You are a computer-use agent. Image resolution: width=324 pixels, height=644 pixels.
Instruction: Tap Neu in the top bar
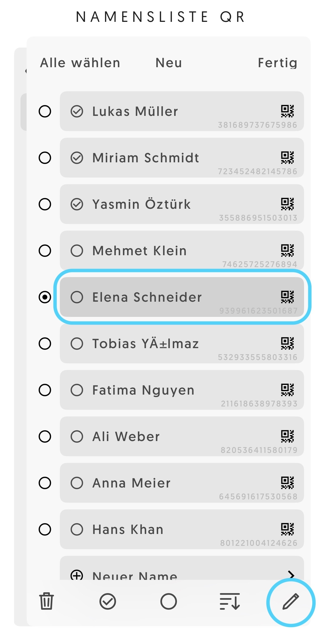pyautogui.click(x=169, y=63)
